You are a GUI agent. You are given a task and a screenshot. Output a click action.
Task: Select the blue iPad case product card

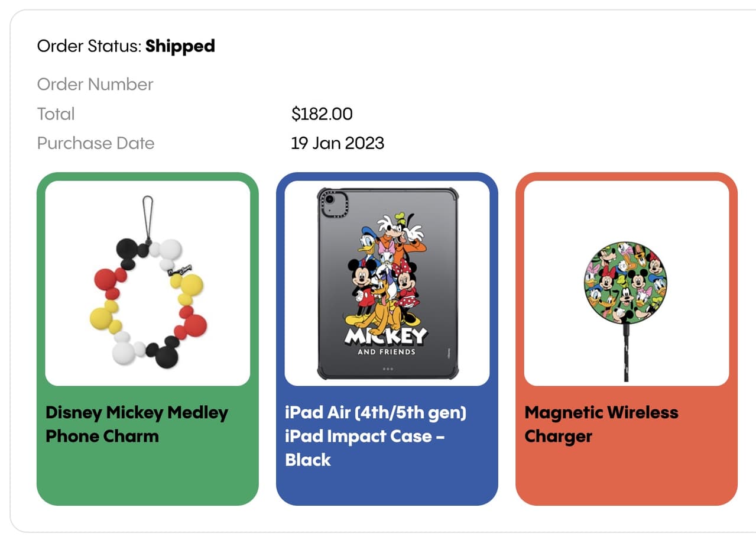387,339
